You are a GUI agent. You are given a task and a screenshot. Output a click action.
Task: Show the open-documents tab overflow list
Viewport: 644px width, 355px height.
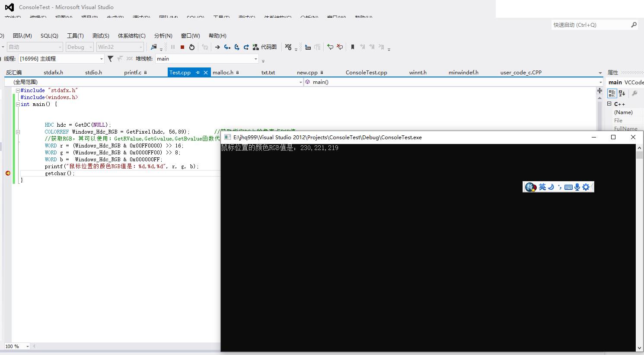point(600,73)
